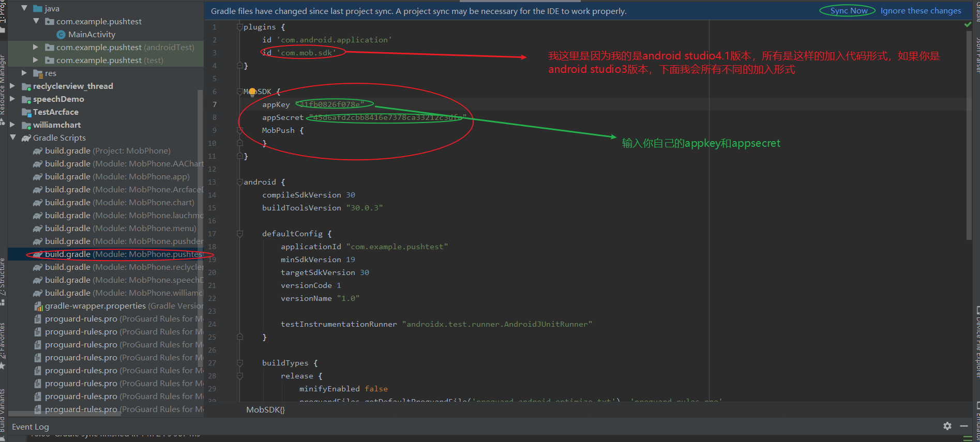Screen dimensions: 980x442
Task: Click the speechDemo module icon
Action: click(x=26, y=99)
